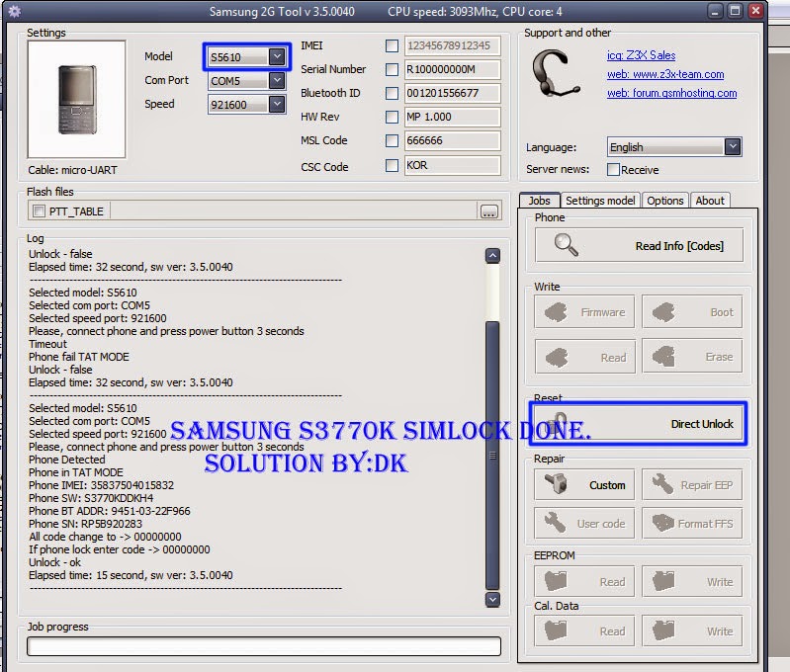Maximize the Samsung 2G Tool window
790x672 pixels.
[735, 11]
